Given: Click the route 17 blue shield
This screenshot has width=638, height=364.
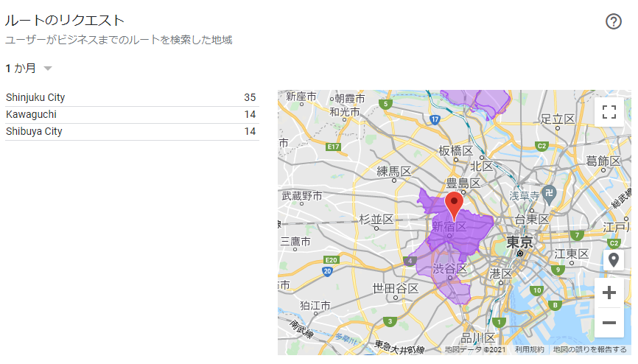Looking at the screenshot, I should click(435, 119).
